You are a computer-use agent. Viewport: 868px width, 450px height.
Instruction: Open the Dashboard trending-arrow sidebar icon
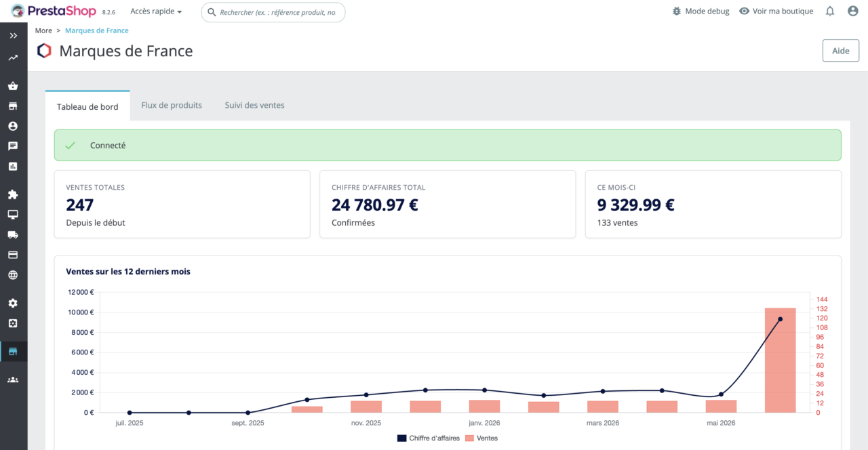[x=13, y=58]
